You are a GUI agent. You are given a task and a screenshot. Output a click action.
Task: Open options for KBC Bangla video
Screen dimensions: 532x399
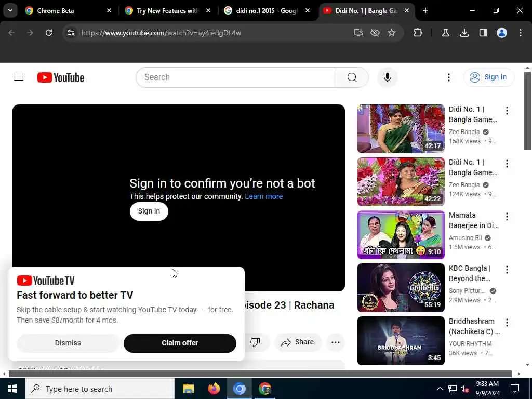507,270
